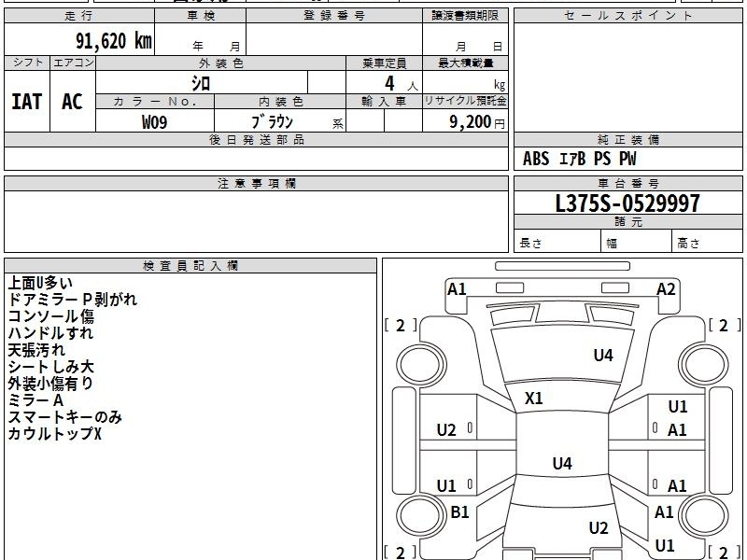Select the 91,620 km mileage value
747x560 pixels.
point(114,41)
